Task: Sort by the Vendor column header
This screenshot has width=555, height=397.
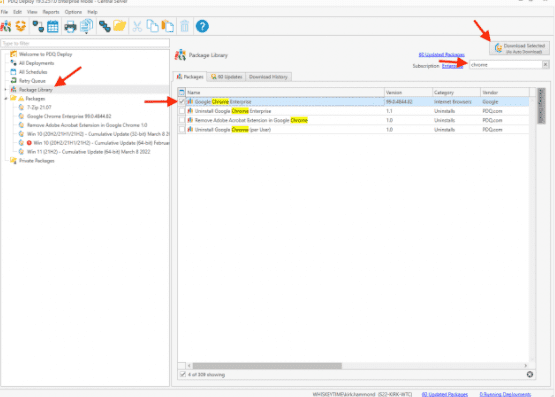Action: pos(505,92)
